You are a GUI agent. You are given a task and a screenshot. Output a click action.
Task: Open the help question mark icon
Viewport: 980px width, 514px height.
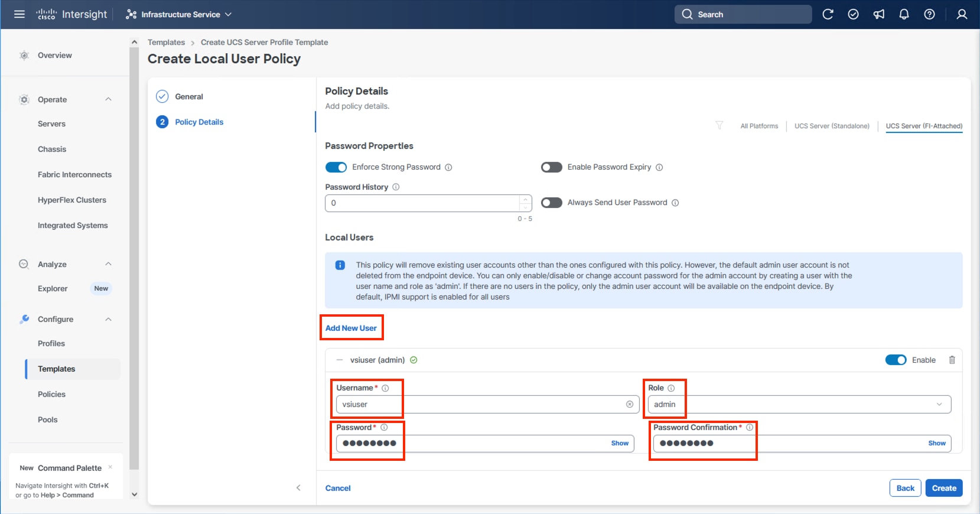pos(929,14)
